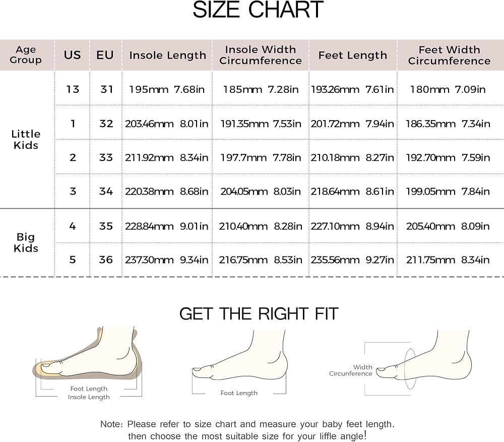Click the Big Kids row label

[x=26, y=243]
